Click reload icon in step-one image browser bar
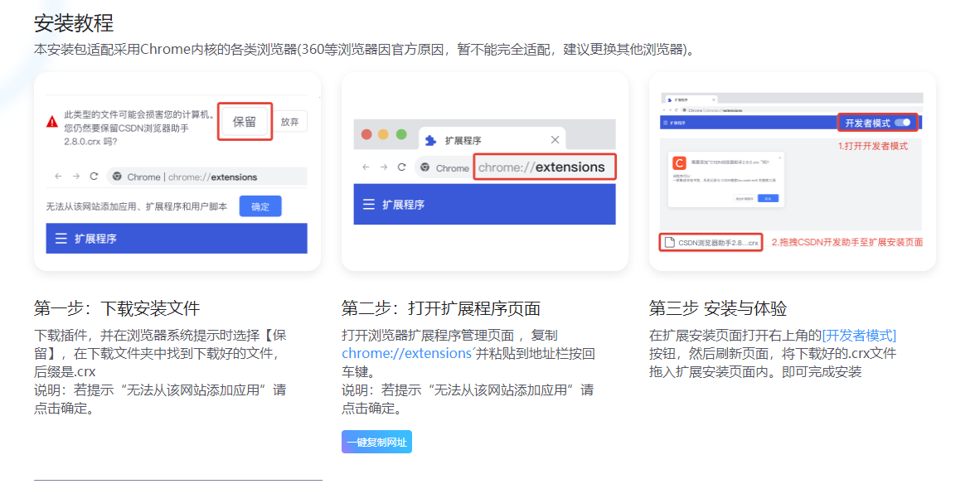The height and width of the screenshot is (484, 980). [94, 177]
